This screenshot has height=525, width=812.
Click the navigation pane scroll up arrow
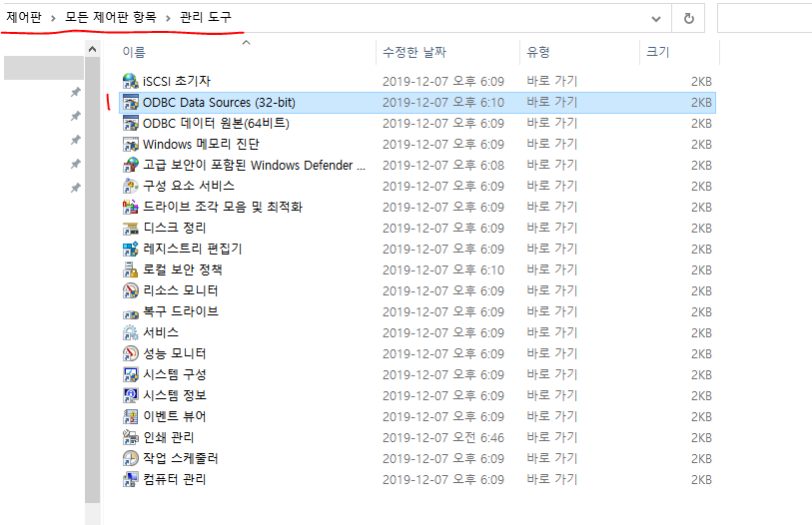pos(92,49)
